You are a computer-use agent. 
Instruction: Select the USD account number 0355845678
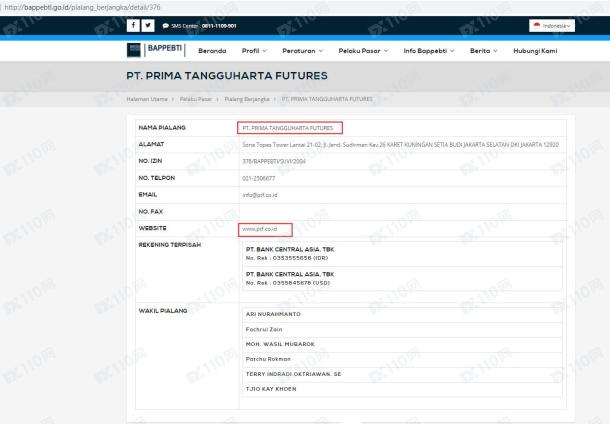(x=292, y=283)
